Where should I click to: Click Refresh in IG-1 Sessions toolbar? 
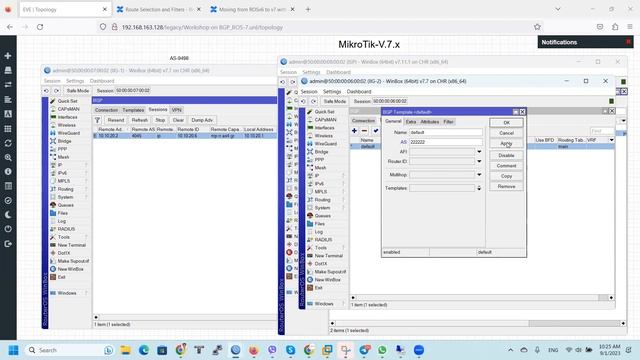coord(140,120)
